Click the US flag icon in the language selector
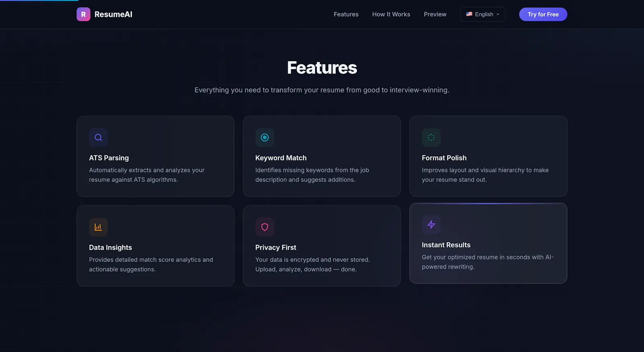This screenshot has height=352, width=644. pos(469,14)
